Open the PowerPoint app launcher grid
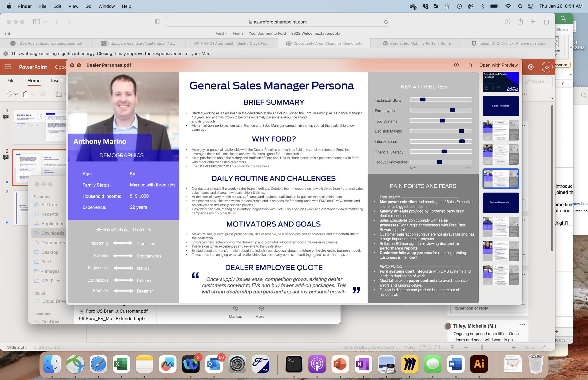This screenshot has width=588, height=380. click(8, 67)
